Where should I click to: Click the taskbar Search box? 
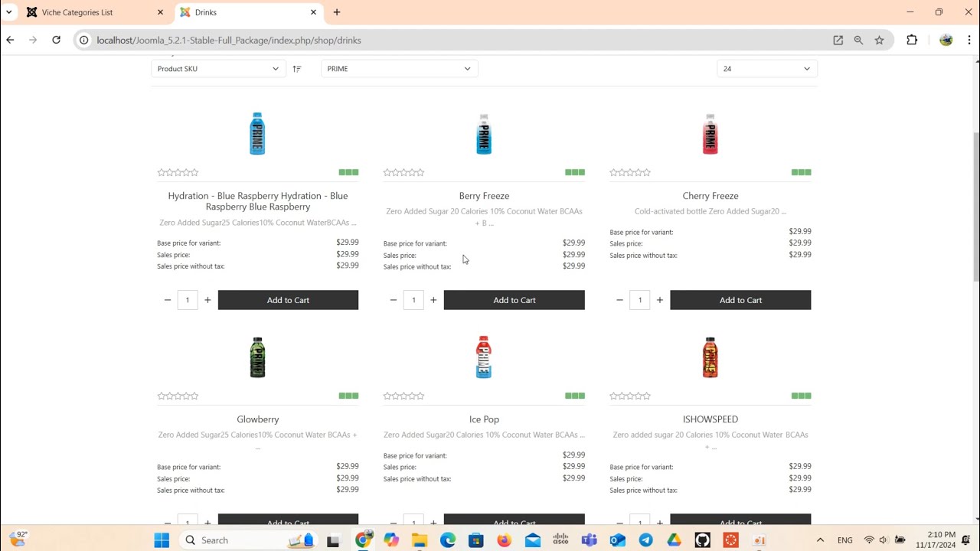[249, 540]
